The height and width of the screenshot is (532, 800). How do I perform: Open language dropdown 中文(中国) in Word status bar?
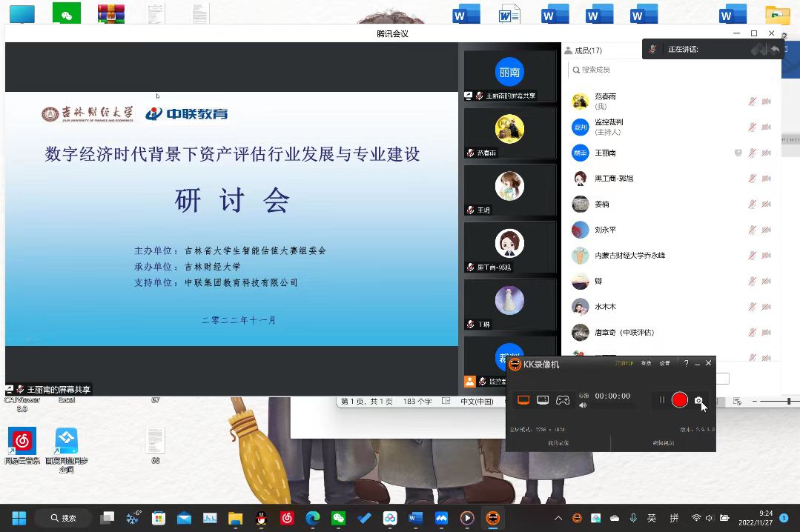pyautogui.click(x=477, y=402)
